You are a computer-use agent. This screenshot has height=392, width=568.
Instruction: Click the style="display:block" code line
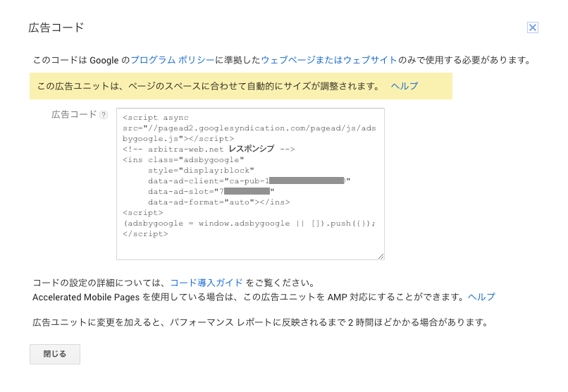pyautogui.click(x=201, y=171)
